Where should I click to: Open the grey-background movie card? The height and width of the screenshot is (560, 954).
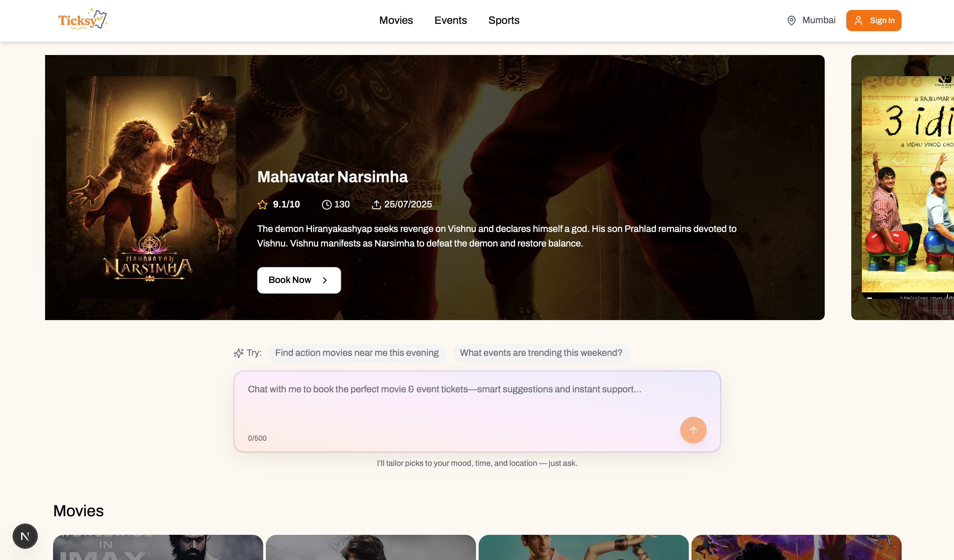[371, 547]
